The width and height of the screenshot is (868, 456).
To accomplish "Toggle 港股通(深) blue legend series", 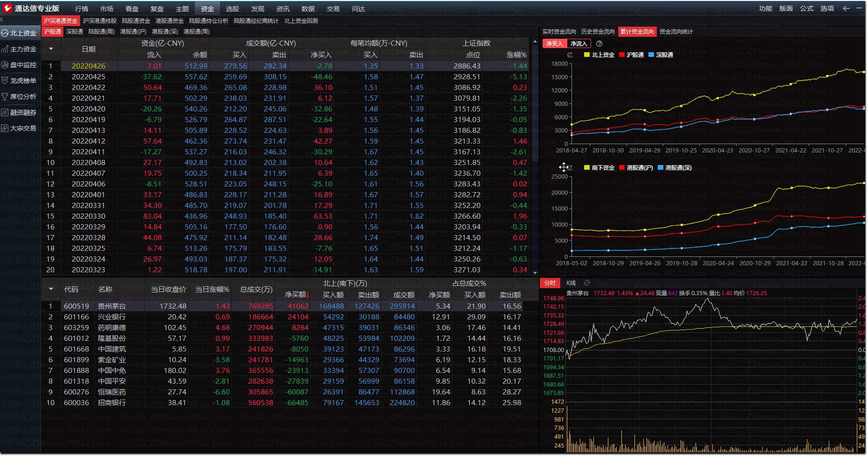I will pyautogui.click(x=675, y=167).
